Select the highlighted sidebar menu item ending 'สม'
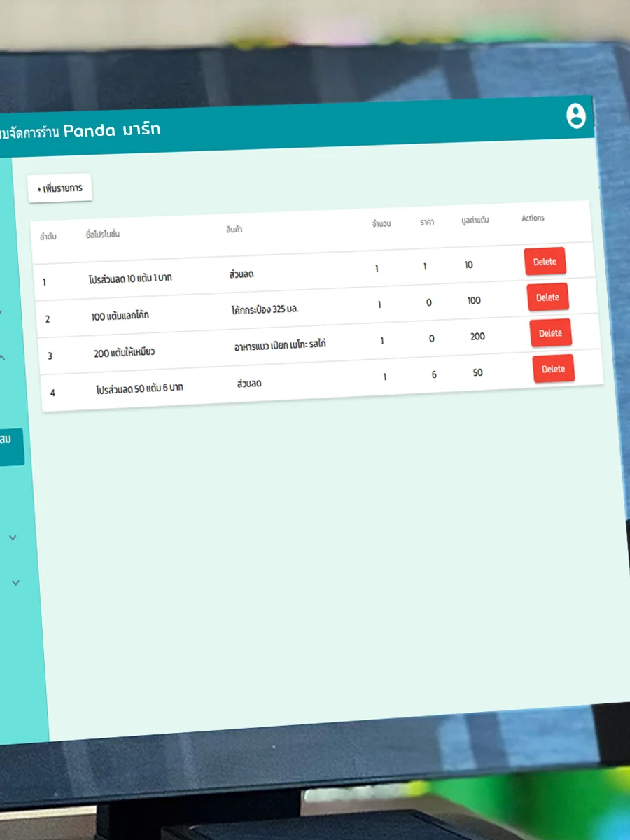630x840 pixels. [x=10, y=447]
